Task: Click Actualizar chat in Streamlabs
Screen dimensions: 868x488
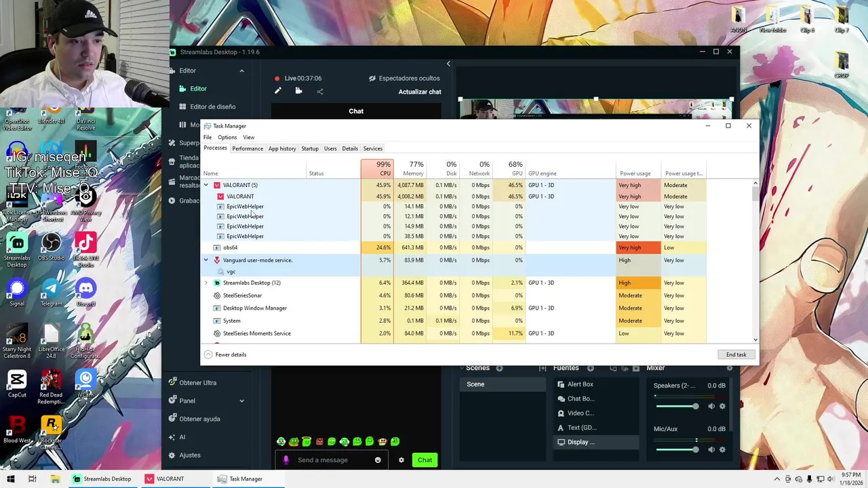Action: coord(420,91)
